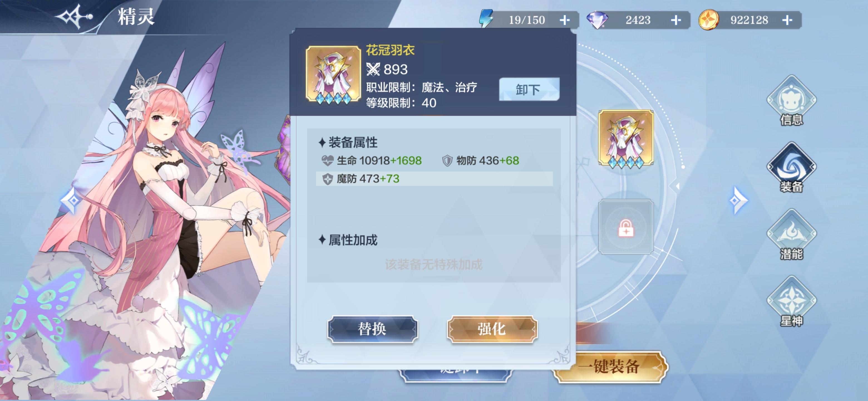Click the 强化 enhance button
Image resolution: width=868 pixels, height=401 pixels.
click(x=492, y=329)
